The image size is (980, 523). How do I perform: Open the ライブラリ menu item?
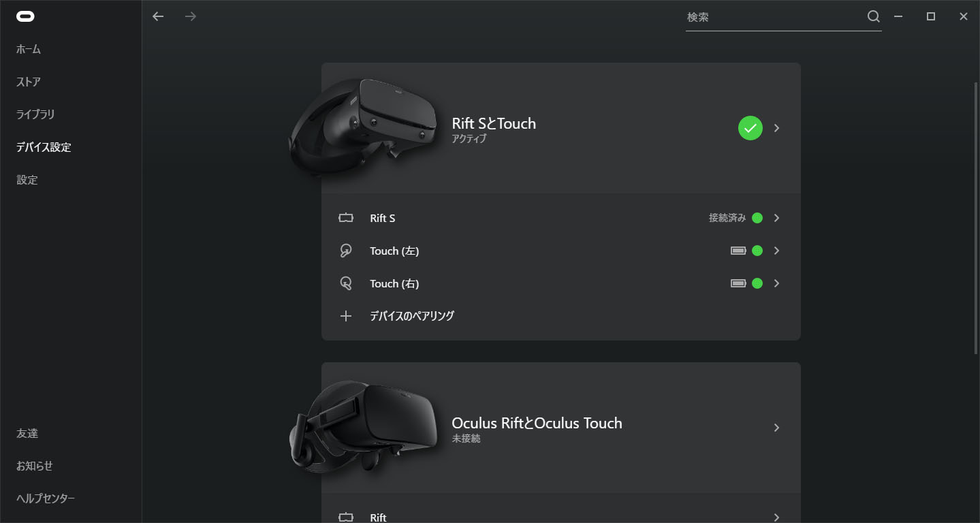point(35,114)
